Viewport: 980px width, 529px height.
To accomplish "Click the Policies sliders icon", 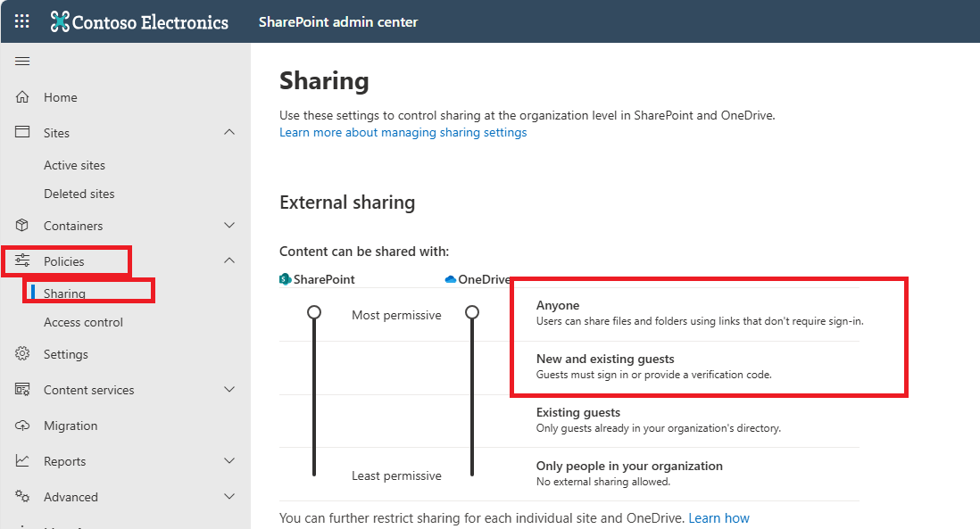I will pos(22,260).
